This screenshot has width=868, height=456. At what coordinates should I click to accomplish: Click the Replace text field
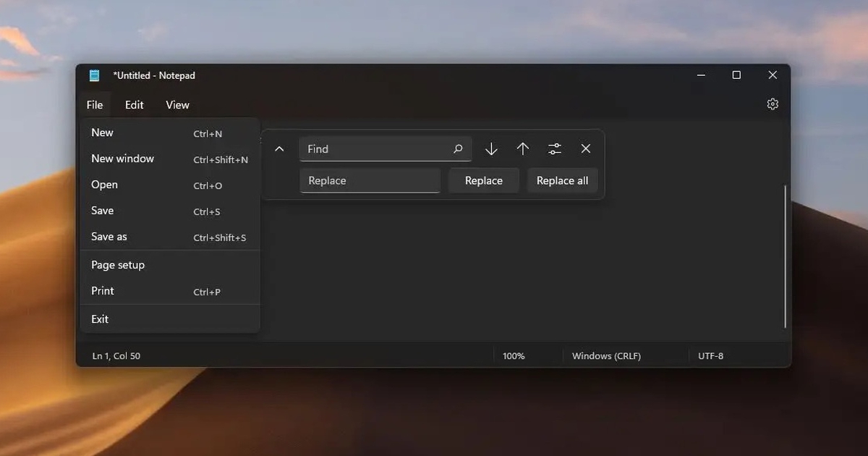click(370, 181)
